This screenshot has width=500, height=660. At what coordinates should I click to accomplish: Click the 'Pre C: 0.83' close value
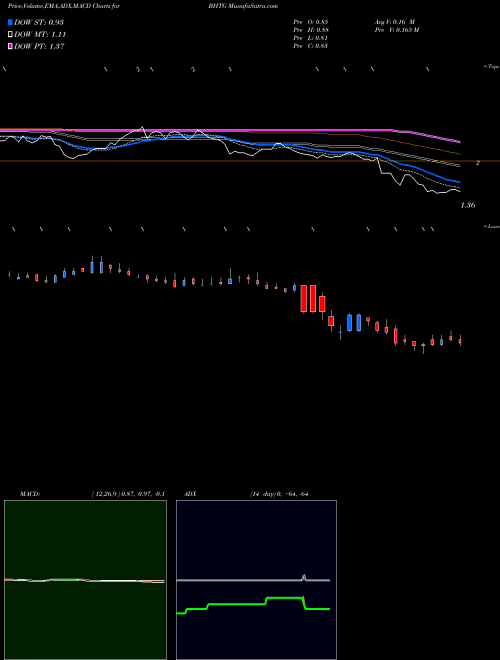tap(311, 46)
